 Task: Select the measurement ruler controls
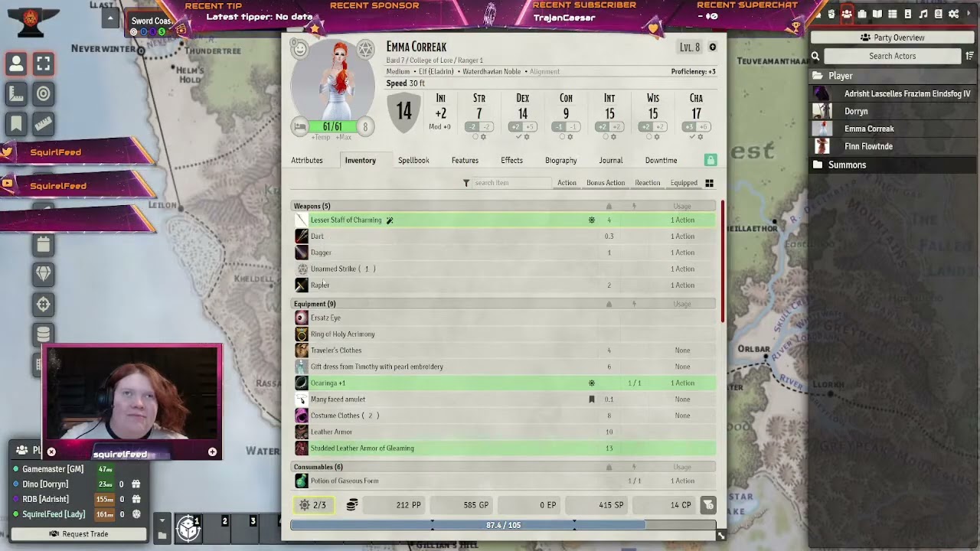tap(16, 94)
